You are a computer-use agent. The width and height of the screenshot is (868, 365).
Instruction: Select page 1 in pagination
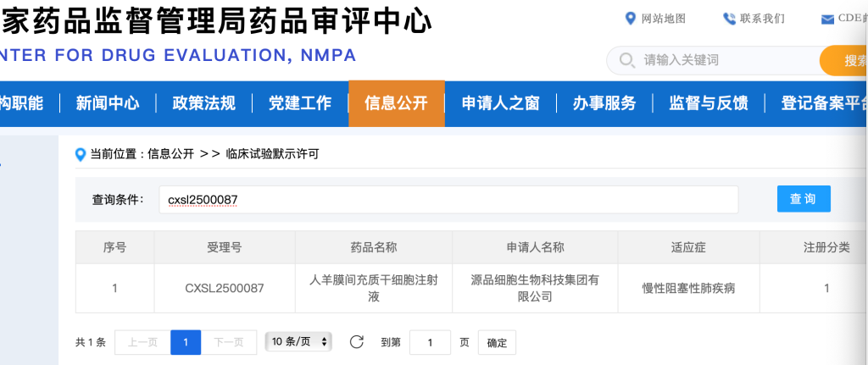tap(185, 342)
